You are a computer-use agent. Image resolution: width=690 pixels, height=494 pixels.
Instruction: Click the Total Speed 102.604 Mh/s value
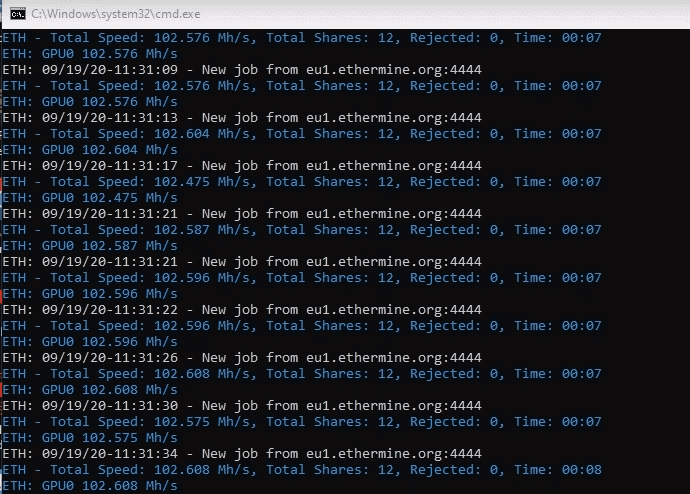tap(208, 134)
